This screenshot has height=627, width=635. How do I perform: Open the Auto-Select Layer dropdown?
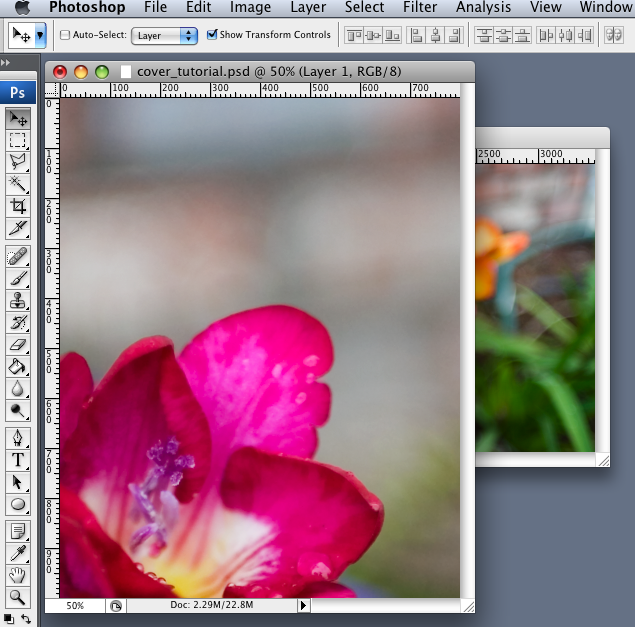pos(164,36)
